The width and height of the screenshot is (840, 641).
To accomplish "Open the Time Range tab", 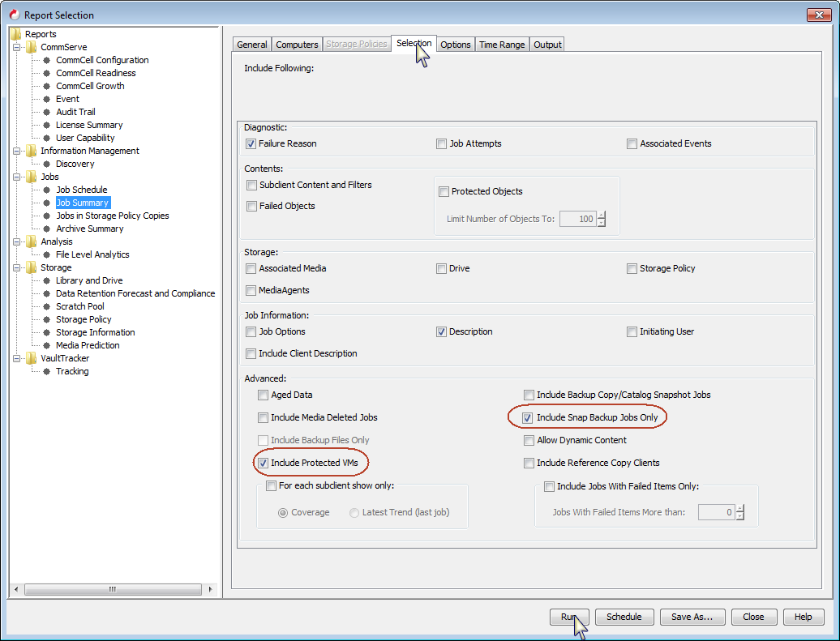I will click(501, 44).
